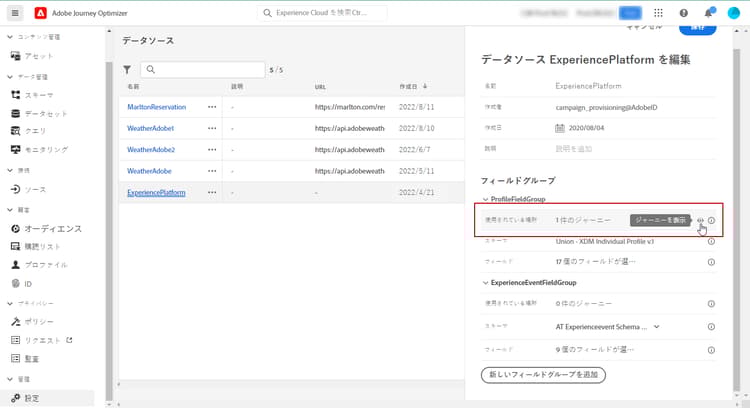Click the blue save button
The height and width of the screenshot is (408, 750).
coord(697,28)
